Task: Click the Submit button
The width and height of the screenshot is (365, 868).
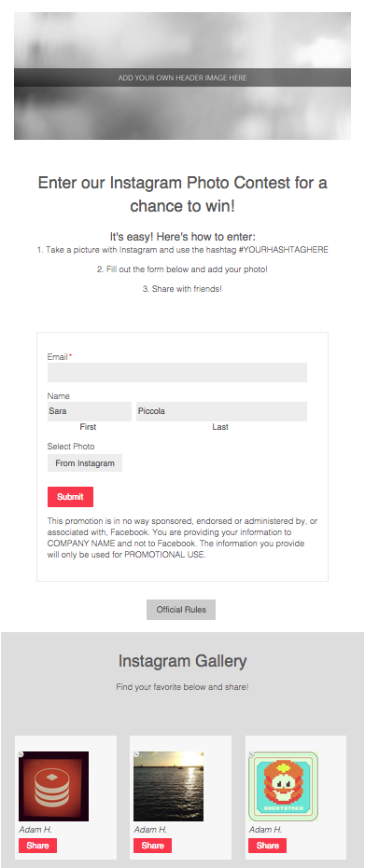Action: point(70,497)
